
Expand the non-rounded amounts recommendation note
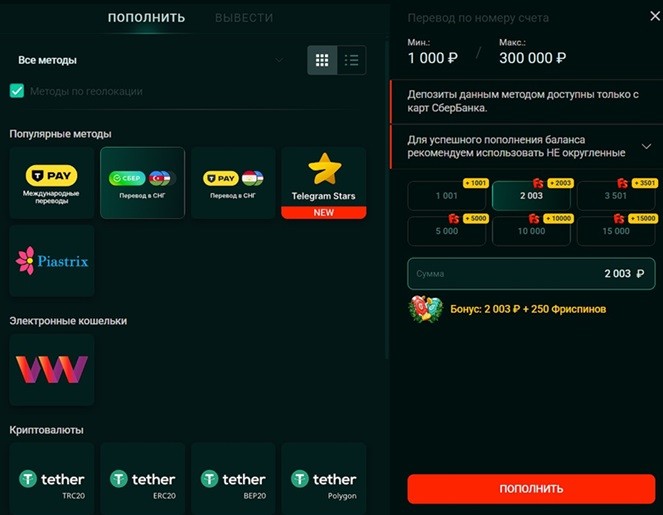point(646,146)
